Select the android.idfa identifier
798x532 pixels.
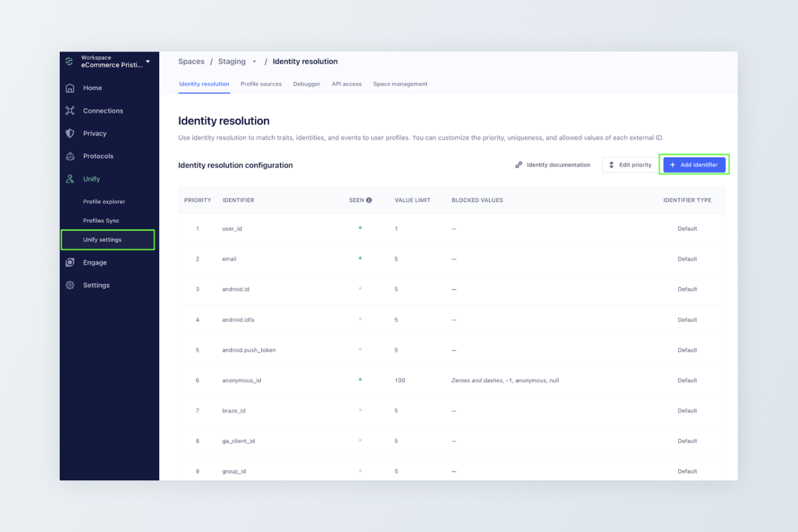pyautogui.click(x=238, y=320)
